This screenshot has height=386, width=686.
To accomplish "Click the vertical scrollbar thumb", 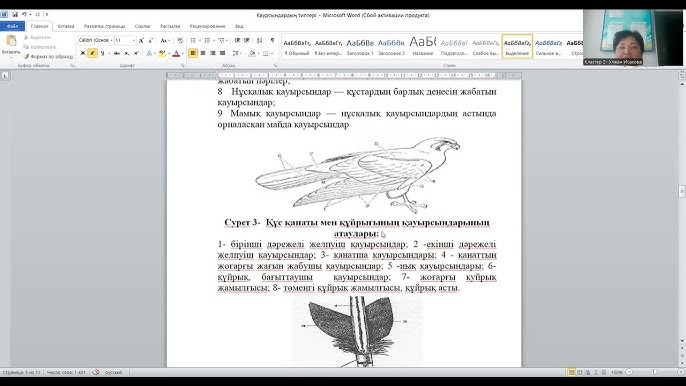I will 682,191.
